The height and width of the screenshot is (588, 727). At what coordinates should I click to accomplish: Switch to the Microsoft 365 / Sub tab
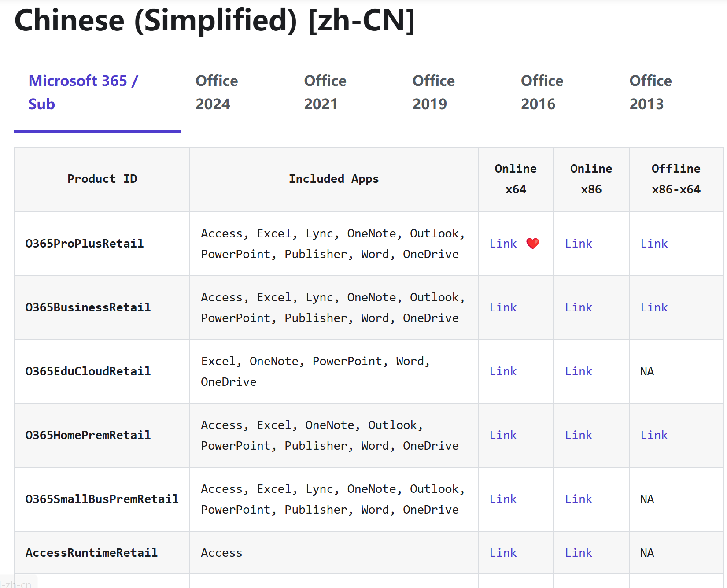pos(98,92)
